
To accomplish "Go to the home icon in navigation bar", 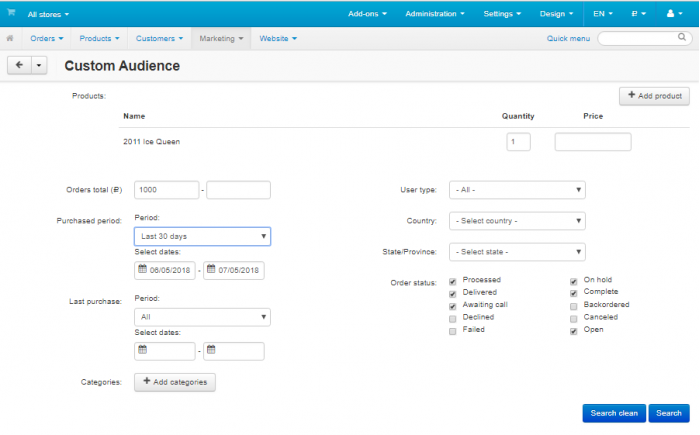I will click(10, 38).
